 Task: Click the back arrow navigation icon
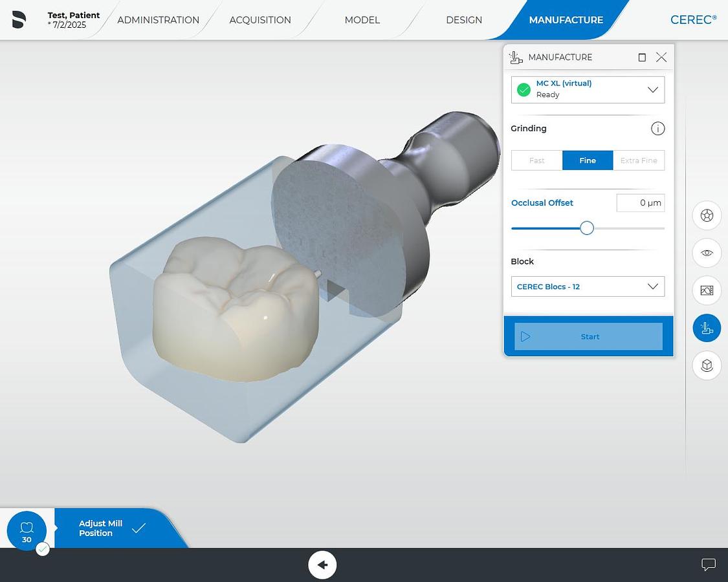pos(322,565)
